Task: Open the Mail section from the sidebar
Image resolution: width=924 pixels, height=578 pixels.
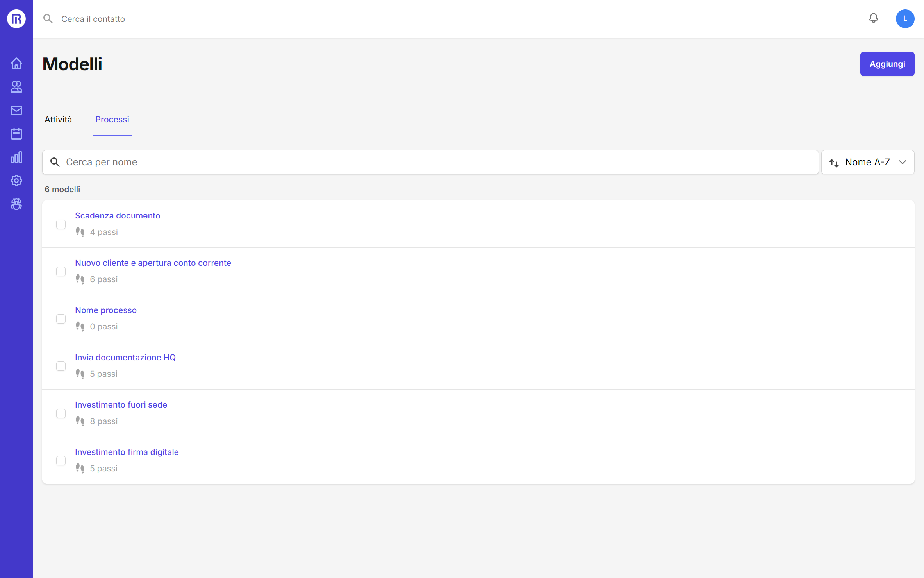Action: [16, 110]
